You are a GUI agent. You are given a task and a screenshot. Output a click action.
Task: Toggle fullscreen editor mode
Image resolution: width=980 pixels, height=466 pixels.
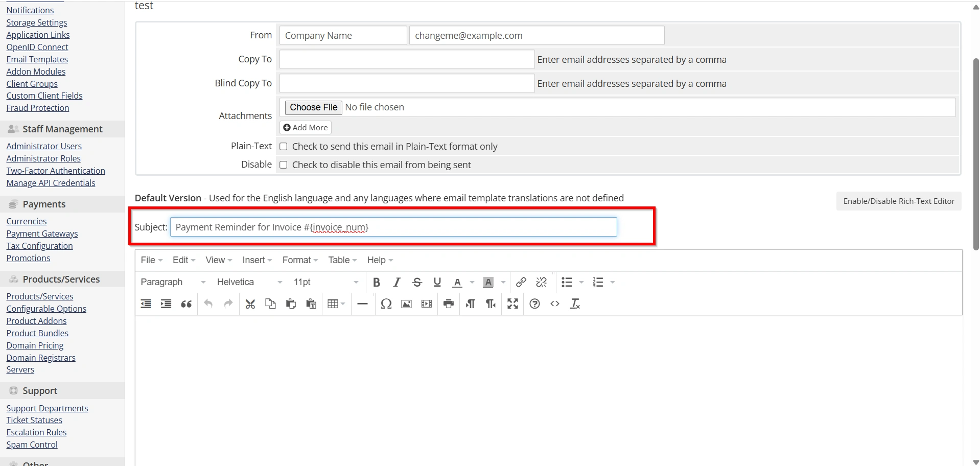click(513, 304)
